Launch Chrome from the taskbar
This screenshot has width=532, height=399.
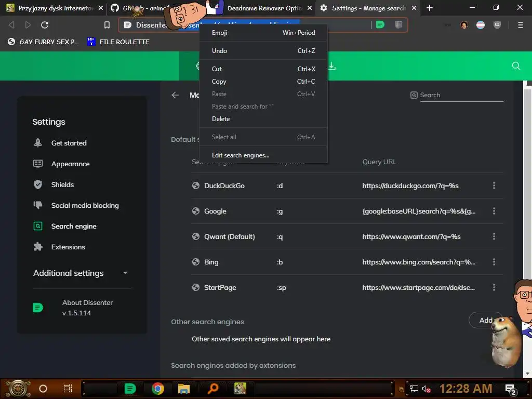point(158,389)
